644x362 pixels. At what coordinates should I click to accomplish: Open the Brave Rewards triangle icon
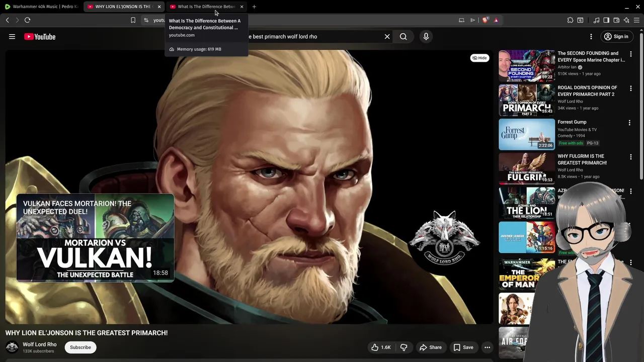[x=496, y=20]
